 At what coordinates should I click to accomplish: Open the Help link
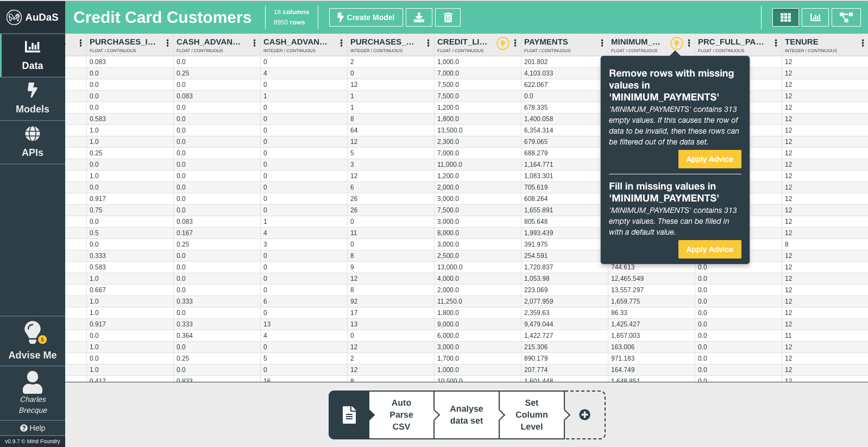point(33,428)
